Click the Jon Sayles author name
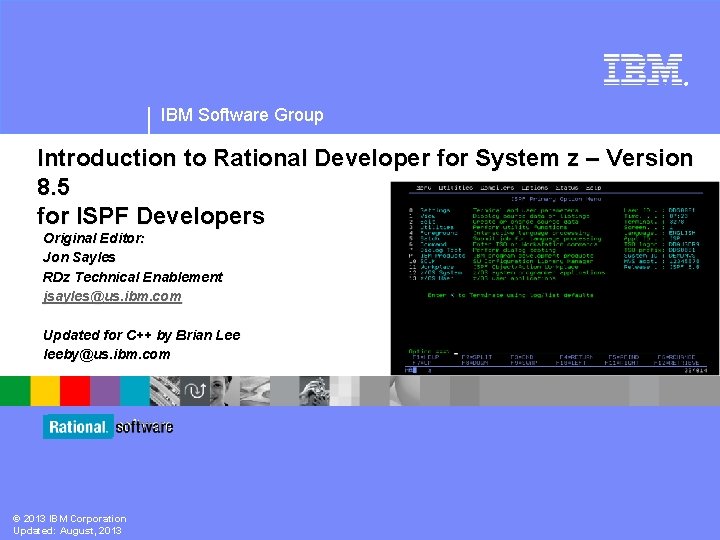Image resolution: width=720 pixels, height=540 pixels. pos(79,257)
